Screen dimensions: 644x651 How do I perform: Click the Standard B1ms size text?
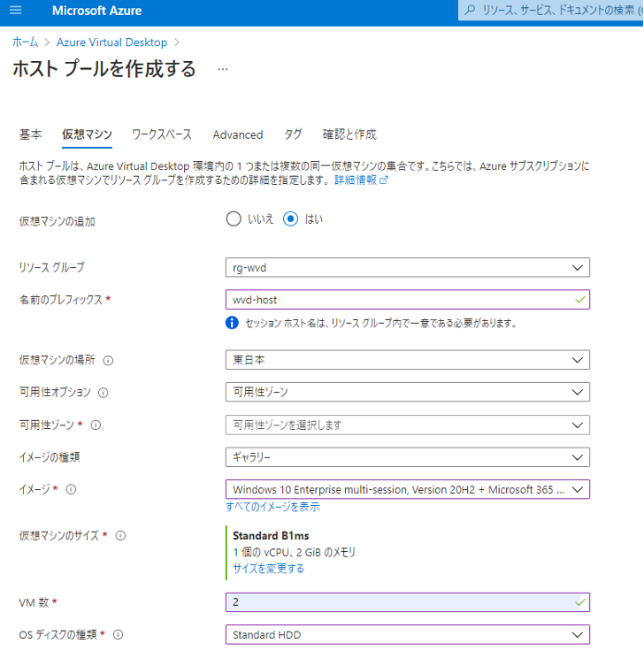[x=271, y=536]
